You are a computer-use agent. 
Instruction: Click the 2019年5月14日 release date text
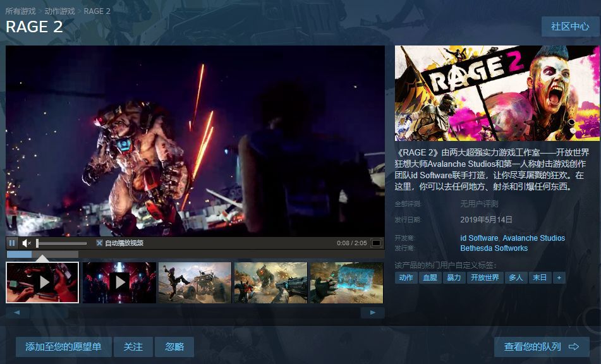[486, 219]
